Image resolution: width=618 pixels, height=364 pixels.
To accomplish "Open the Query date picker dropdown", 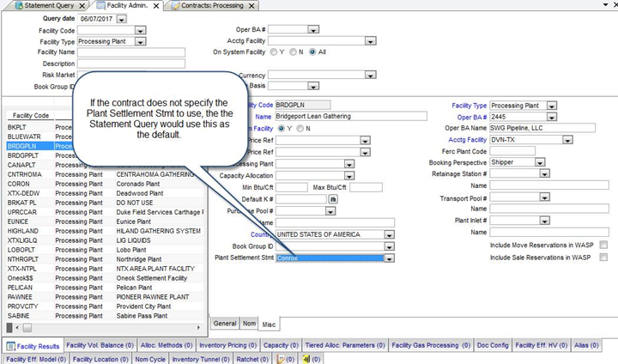I will tap(120, 17).
